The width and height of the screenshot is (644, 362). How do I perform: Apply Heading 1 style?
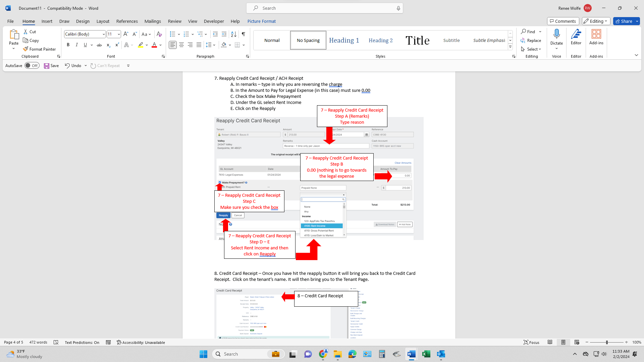(344, 40)
